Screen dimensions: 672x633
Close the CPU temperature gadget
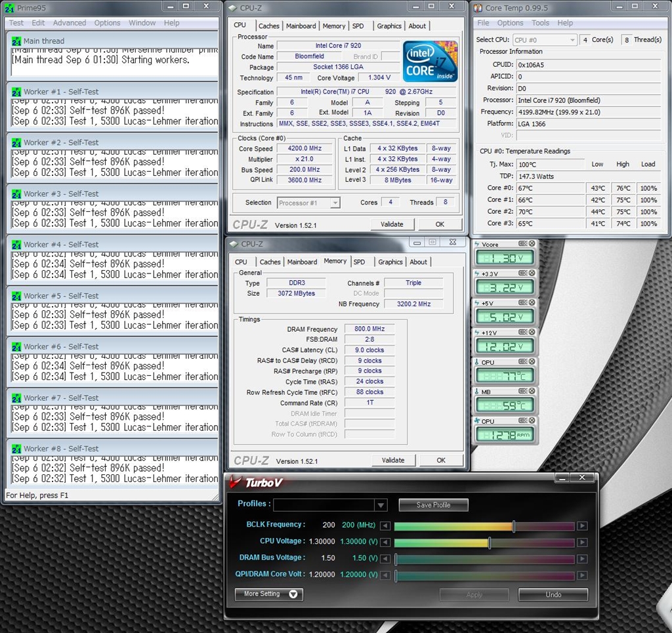pyautogui.click(x=532, y=362)
